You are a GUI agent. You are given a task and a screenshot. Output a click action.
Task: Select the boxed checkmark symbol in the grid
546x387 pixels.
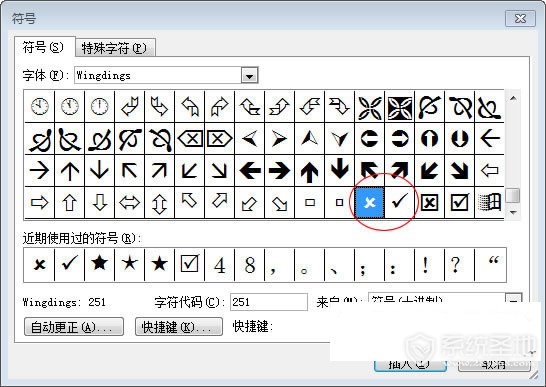click(x=459, y=202)
